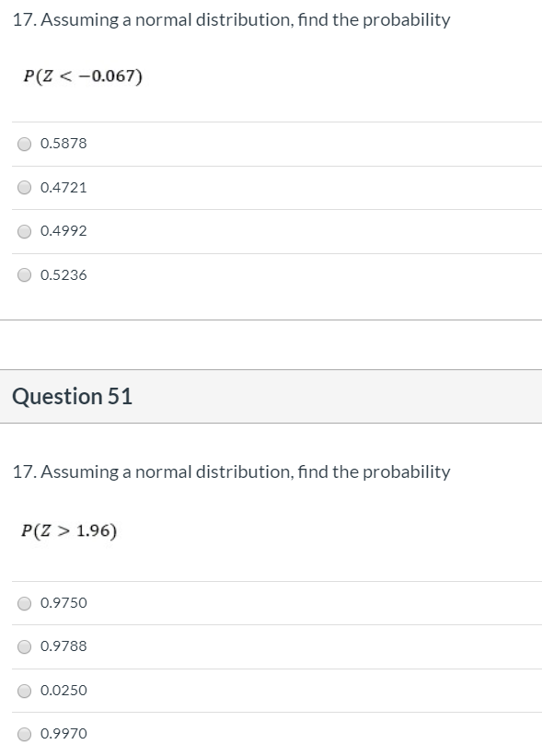This screenshot has width=542, height=756.
Task: Click the P(Z > 1.96) formula text
Action: click(68, 529)
